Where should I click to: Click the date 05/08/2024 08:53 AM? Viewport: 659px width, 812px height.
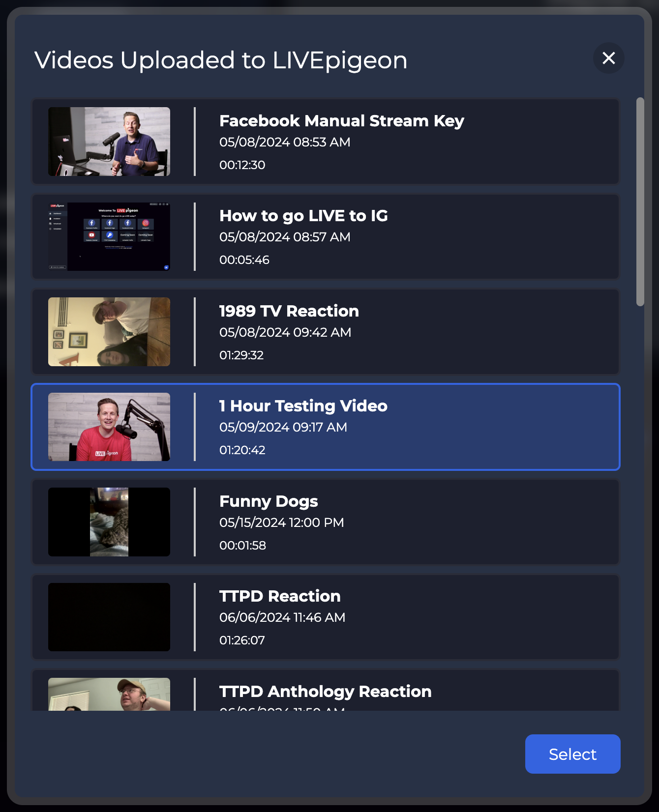click(x=285, y=142)
